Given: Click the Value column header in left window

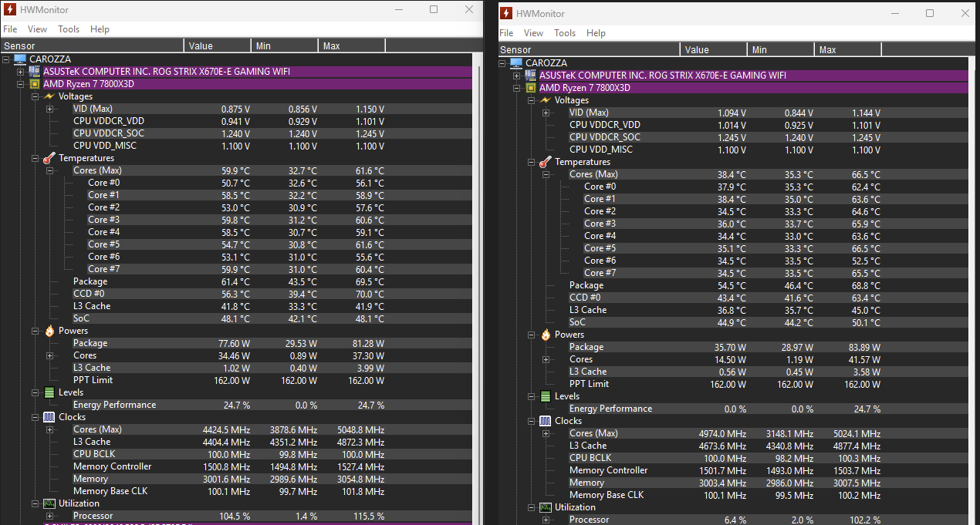Looking at the screenshot, I should click(x=218, y=46).
